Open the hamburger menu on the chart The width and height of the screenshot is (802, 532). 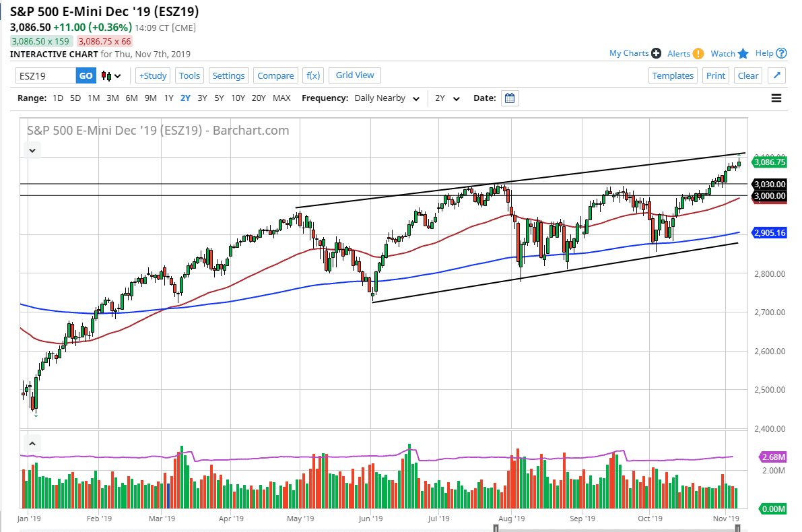point(776,98)
